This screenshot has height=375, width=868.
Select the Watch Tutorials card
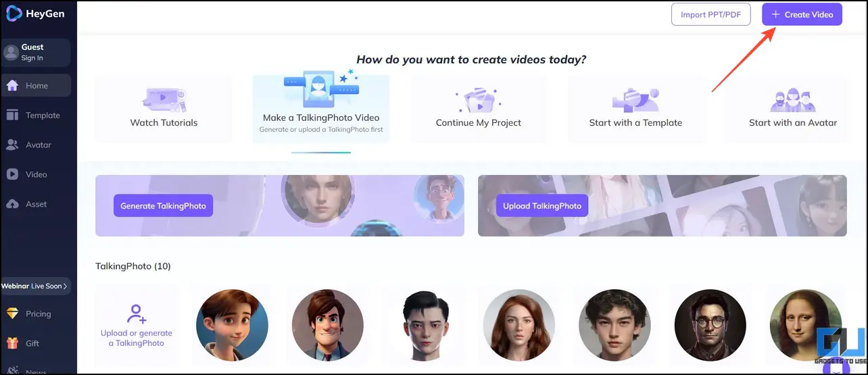(x=164, y=109)
